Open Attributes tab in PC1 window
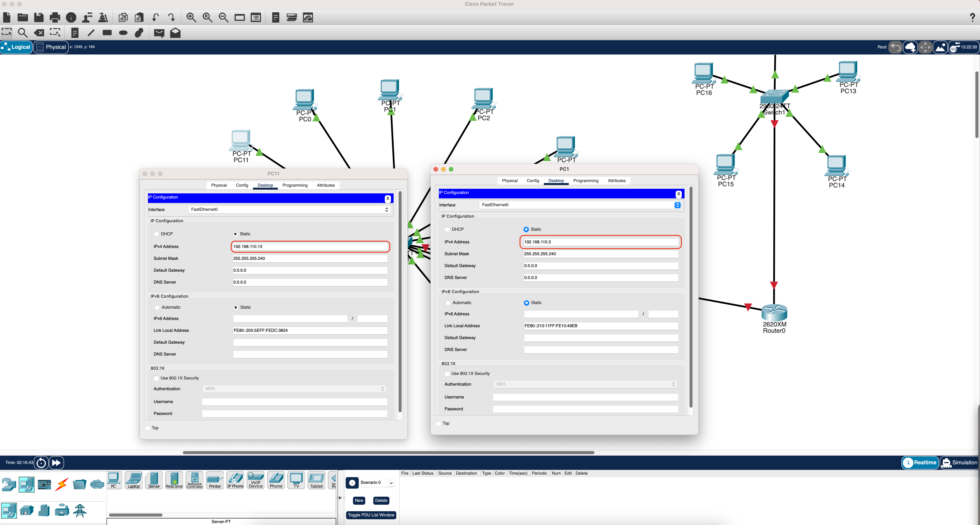The image size is (980, 525). pos(616,181)
